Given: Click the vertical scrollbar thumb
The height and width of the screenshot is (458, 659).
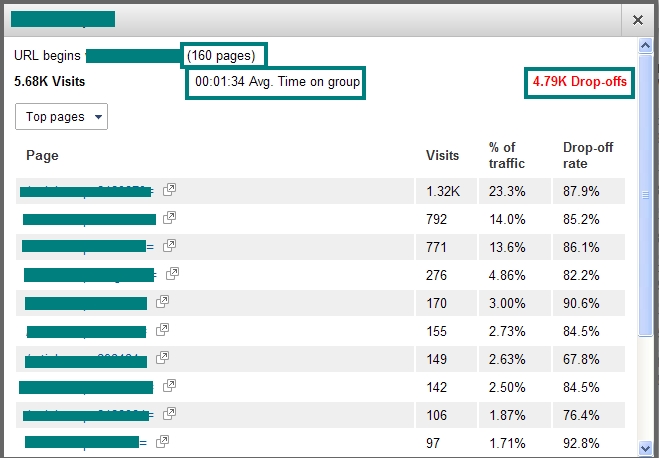Looking at the screenshot, I should [x=645, y=195].
